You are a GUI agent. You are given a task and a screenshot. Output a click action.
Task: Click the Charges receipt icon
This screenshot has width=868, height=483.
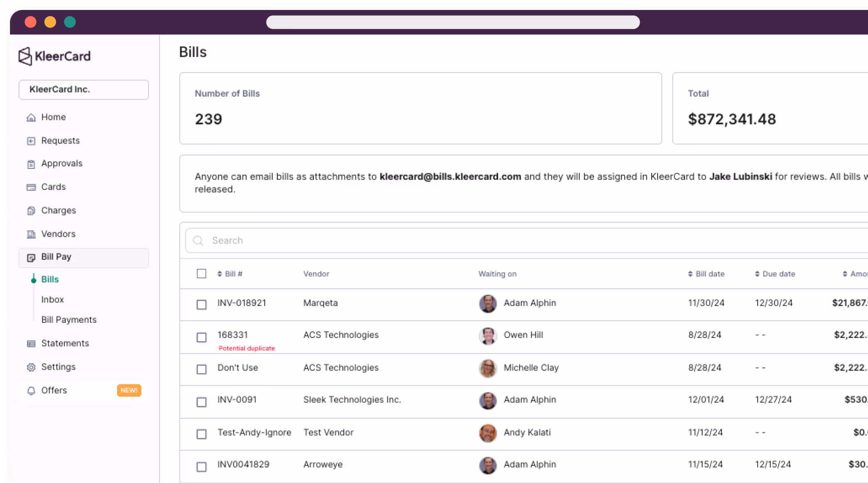pyautogui.click(x=31, y=211)
